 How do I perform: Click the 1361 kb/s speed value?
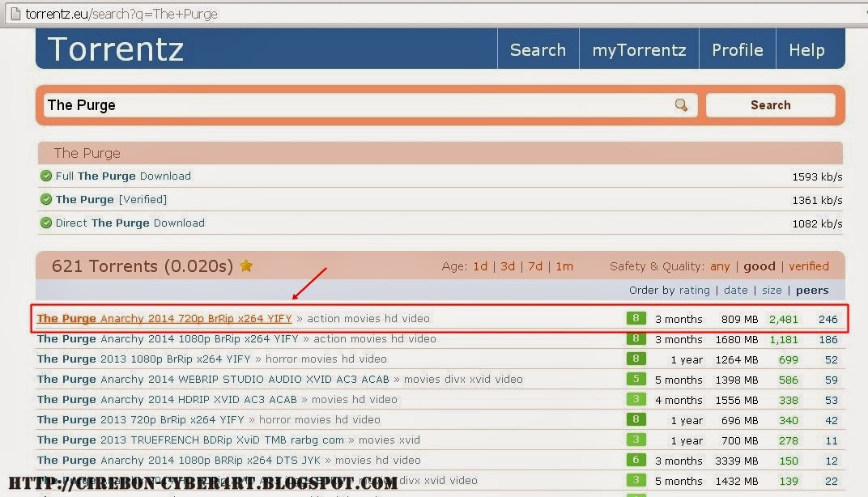tap(817, 200)
